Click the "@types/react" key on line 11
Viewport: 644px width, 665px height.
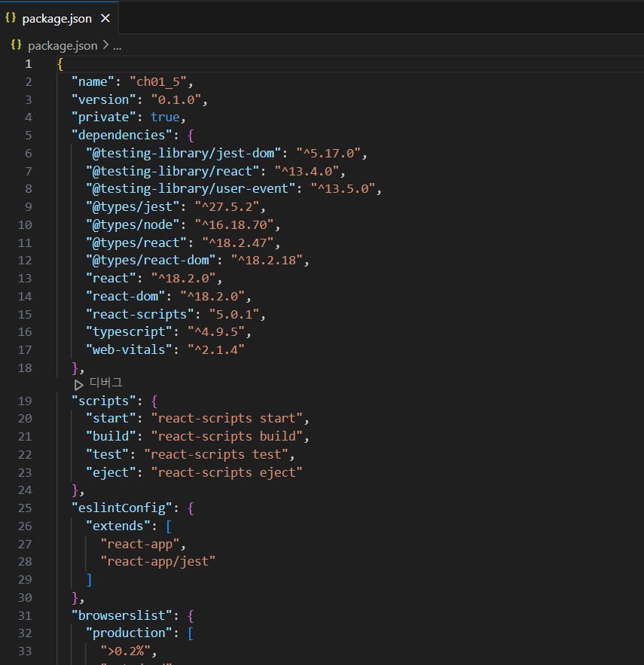pos(136,243)
